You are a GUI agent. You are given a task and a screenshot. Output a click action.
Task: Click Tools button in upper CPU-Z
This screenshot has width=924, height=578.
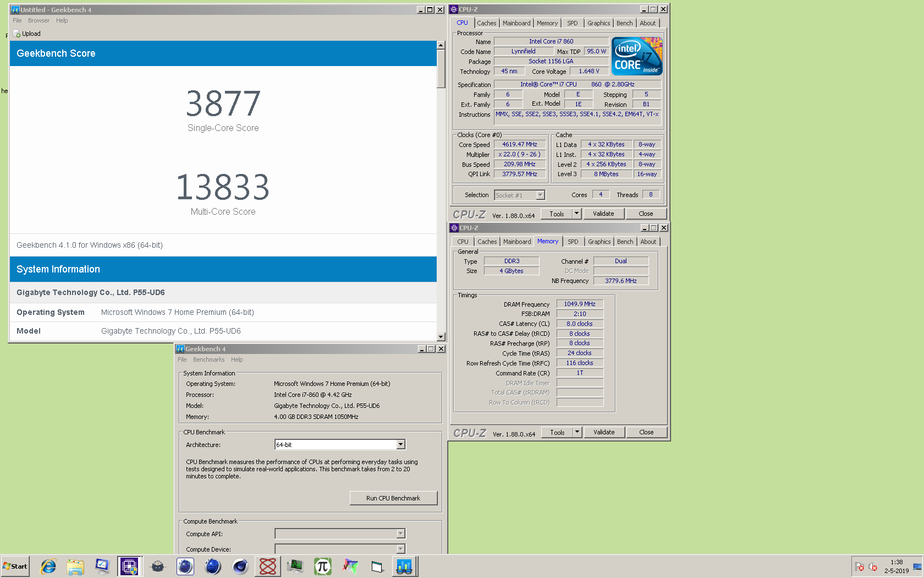tap(557, 214)
